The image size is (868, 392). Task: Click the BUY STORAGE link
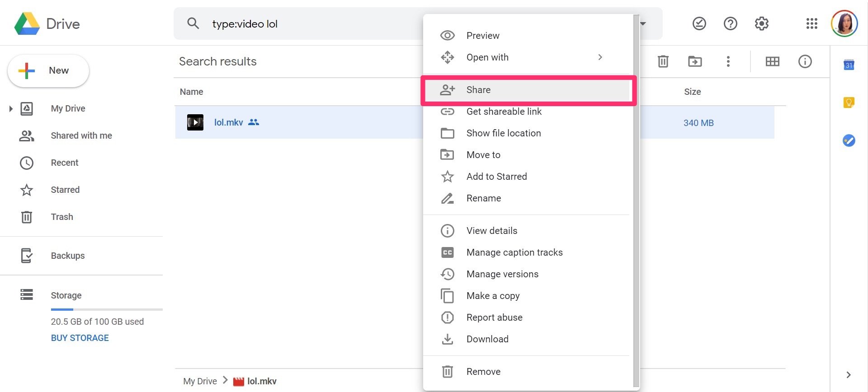point(80,338)
